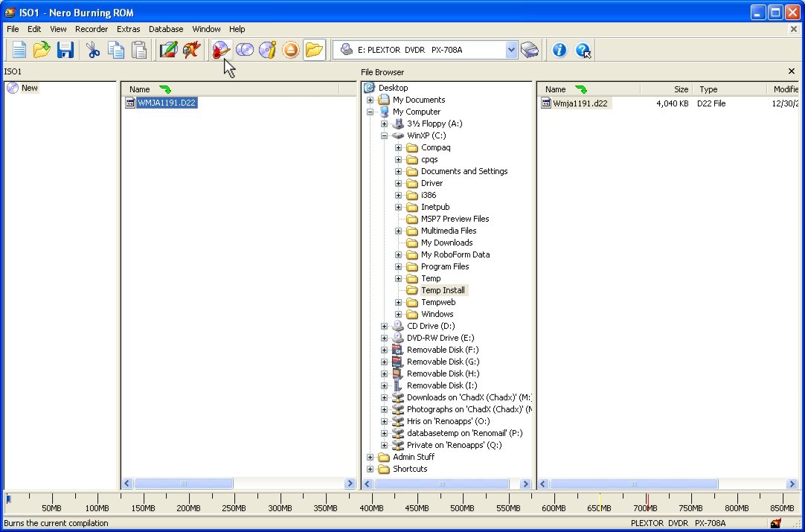Open the Window menu
Viewport: 805px width, 532px height.
tap(206, 29)
